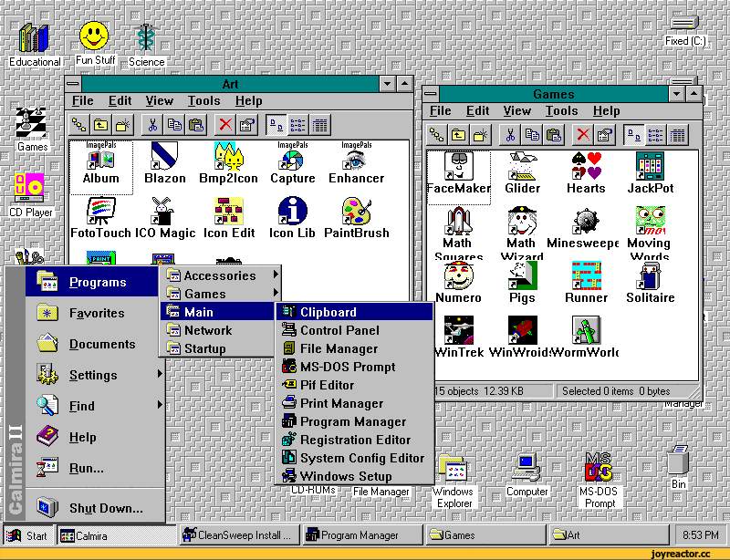Go up one folder level in Art window
This screenshot has height=560, width=730.
click(x=100, y=125)
